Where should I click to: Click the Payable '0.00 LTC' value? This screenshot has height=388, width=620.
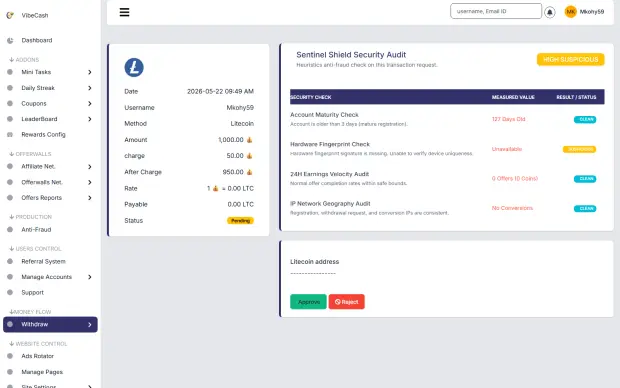point(240,204)
